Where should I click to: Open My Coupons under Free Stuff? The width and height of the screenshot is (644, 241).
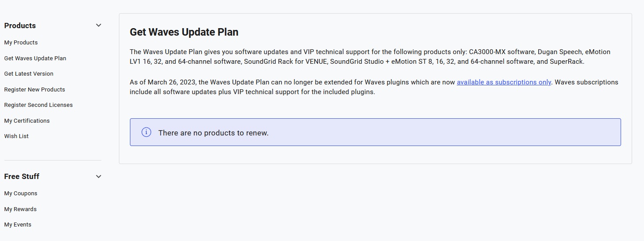(x=21, y=194)
